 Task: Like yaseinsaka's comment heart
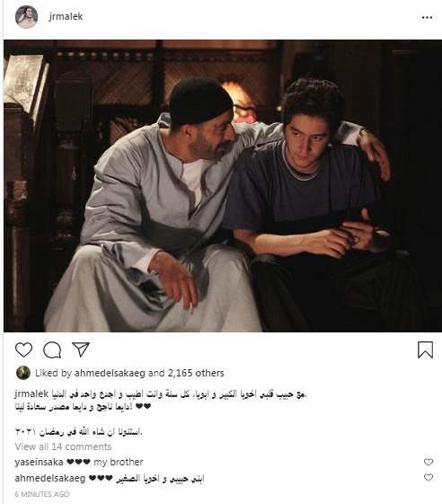coord(429,462)
